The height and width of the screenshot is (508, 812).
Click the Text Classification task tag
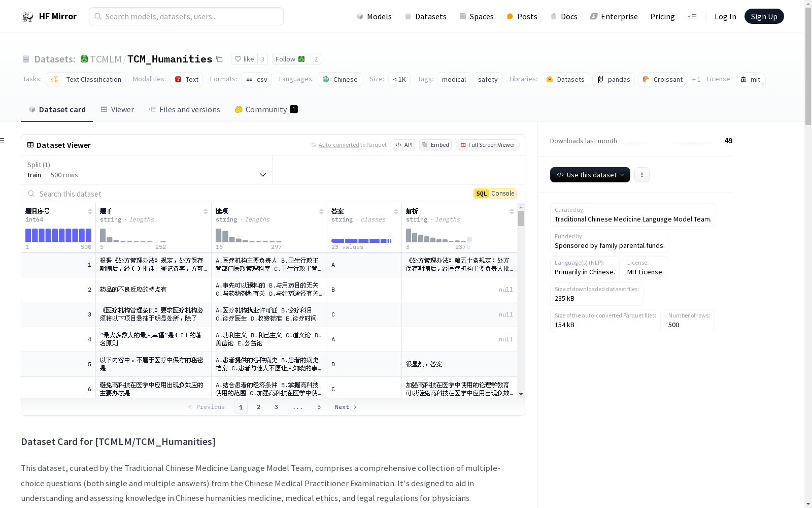tap(86, 79)
